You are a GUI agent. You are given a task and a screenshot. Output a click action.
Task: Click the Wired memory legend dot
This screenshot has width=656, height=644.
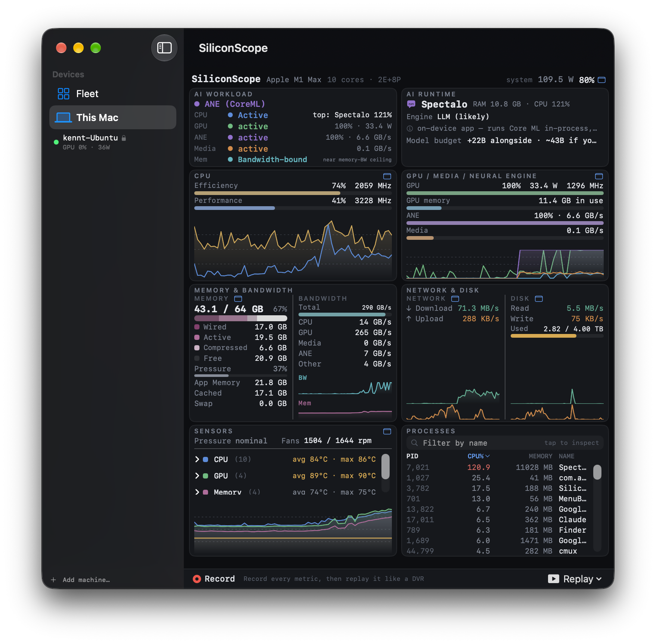point(197,327)
